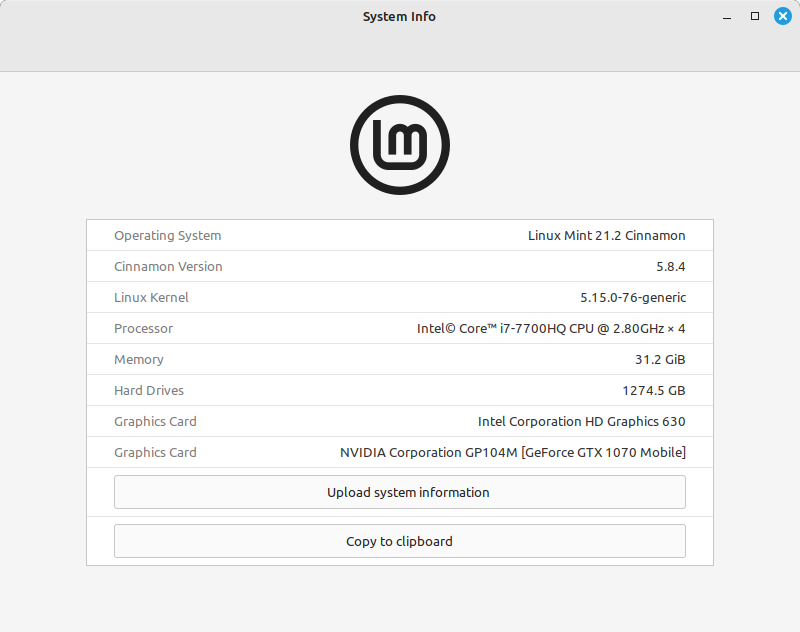
Task: Click the 'Linux Kernel' label
Action: tap(151, 297)
